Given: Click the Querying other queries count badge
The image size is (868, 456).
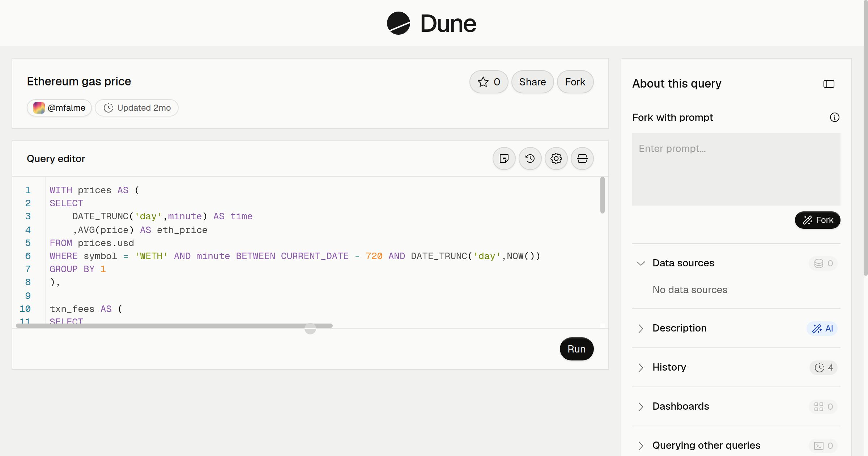Looking at the screenshot, I should 824,446.
